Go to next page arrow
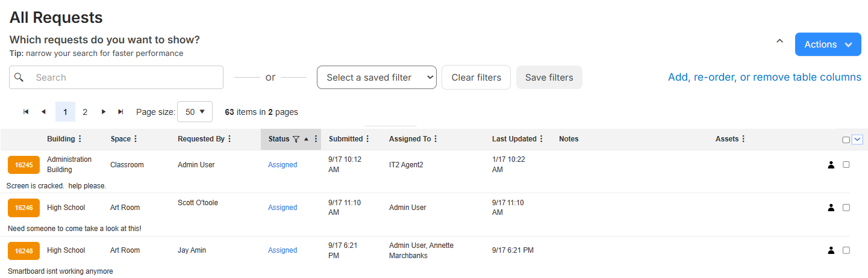The width and height of the screenshot is (868, 278). 104,112
